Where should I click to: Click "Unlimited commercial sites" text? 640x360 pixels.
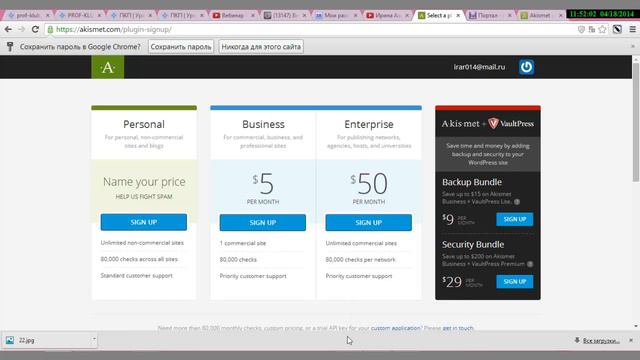pos(361,243)
